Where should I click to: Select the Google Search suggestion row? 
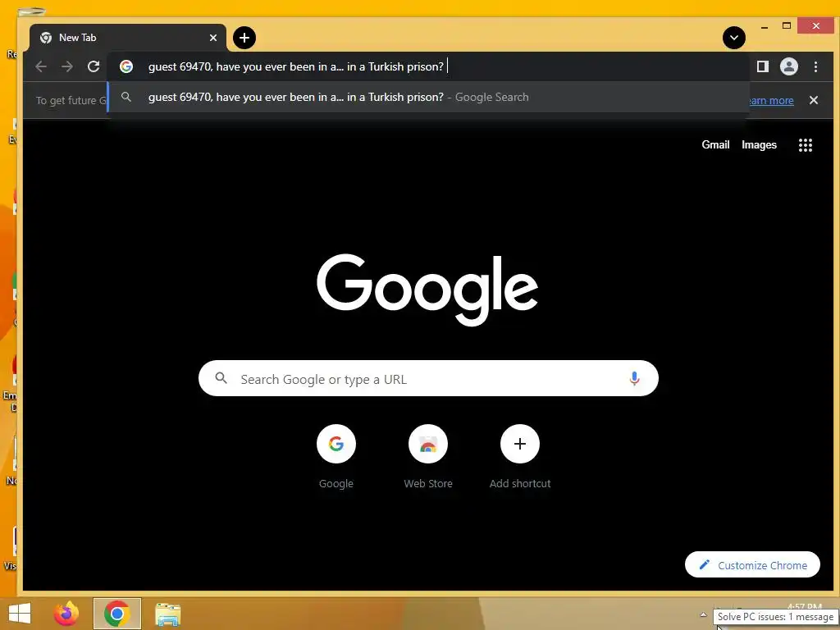tap(428, 97)
